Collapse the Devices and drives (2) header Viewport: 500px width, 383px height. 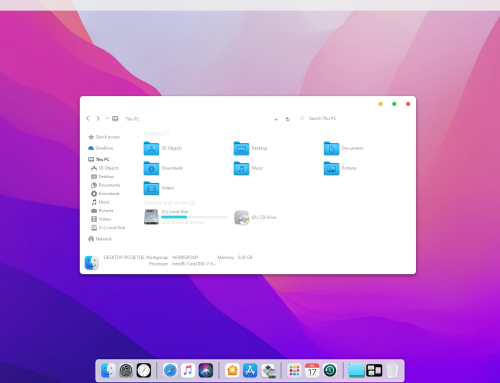[169, 203]
